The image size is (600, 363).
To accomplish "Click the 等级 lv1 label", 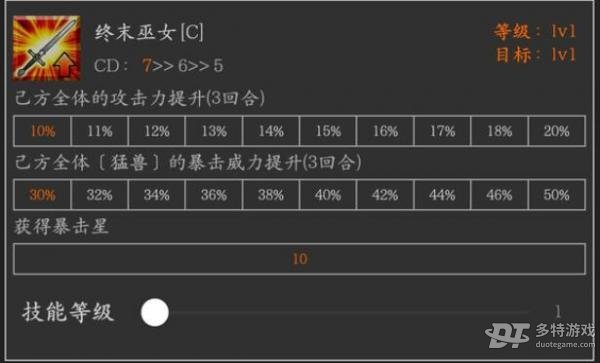I will [x=535, y=31].
